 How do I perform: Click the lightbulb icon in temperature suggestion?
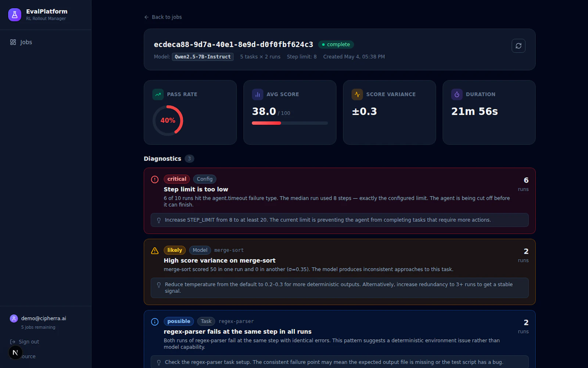tap(159, 285)
